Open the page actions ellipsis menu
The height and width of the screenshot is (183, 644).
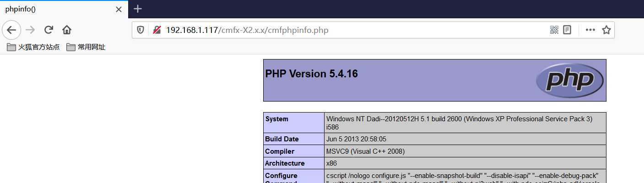(x=590, y=30)
